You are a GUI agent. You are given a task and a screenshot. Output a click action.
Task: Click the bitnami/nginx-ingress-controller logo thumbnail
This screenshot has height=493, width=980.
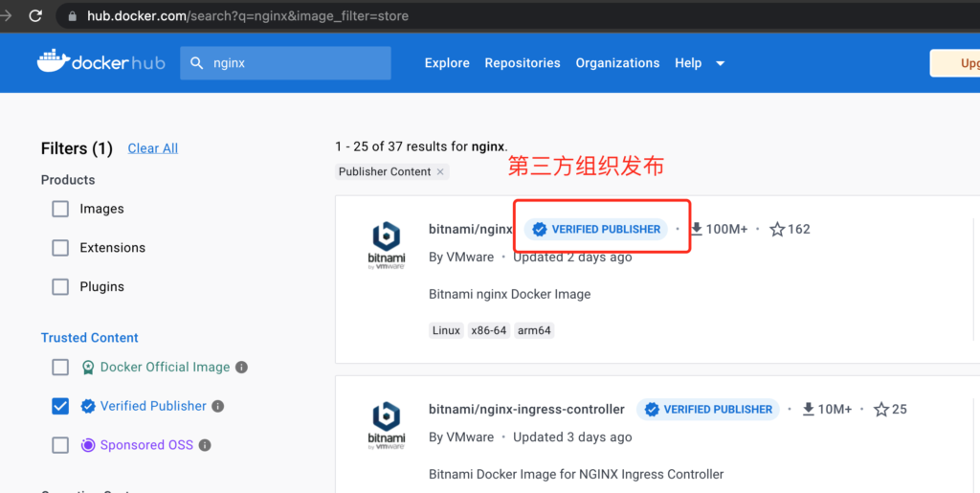coord(387,426)
